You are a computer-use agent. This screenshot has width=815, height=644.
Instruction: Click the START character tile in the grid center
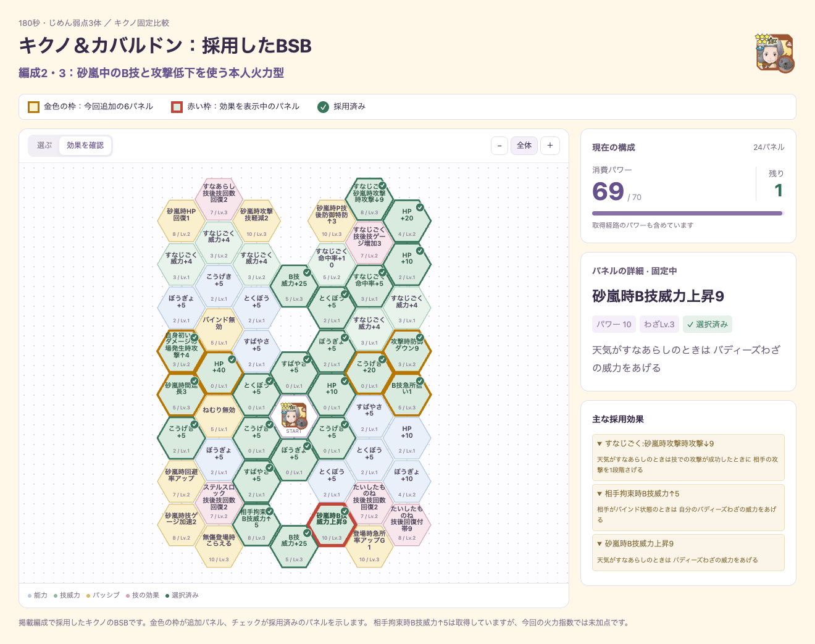294,417
